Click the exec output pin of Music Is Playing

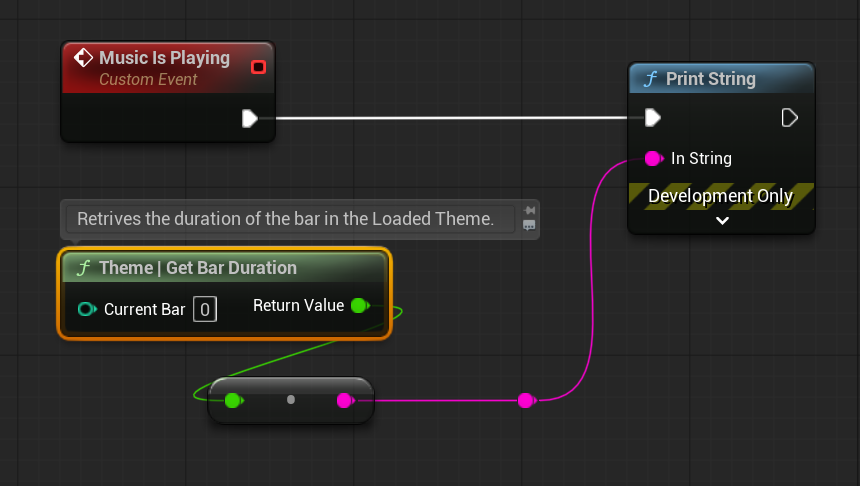(250, 119)
